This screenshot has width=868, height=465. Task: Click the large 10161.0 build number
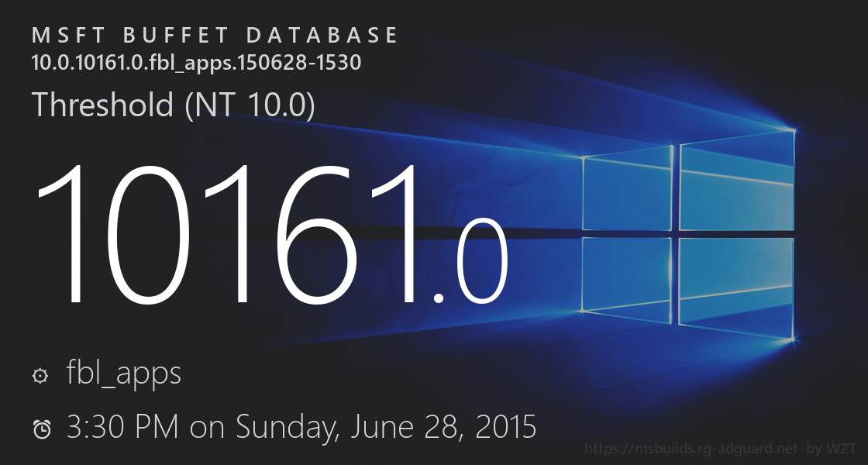271,236
